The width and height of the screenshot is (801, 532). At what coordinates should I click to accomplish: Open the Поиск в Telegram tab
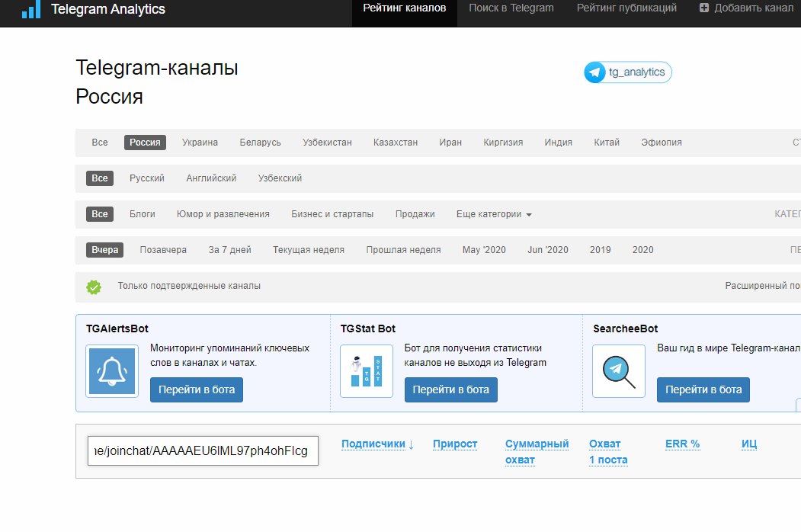click(x=511, y=8)
